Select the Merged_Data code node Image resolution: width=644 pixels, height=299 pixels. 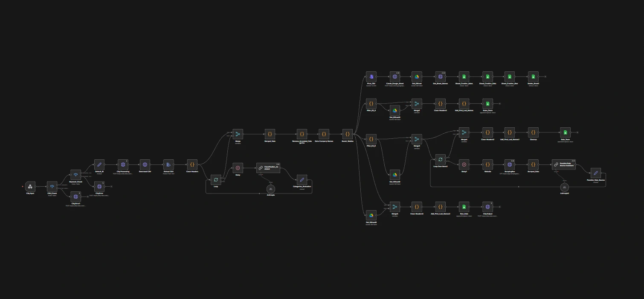point(270,134)
